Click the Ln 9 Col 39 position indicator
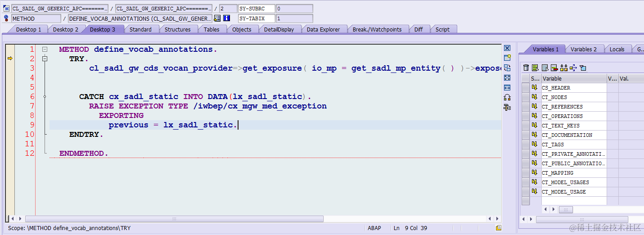The width and height of the screenshot is (644, 235). tap(411, 228)
